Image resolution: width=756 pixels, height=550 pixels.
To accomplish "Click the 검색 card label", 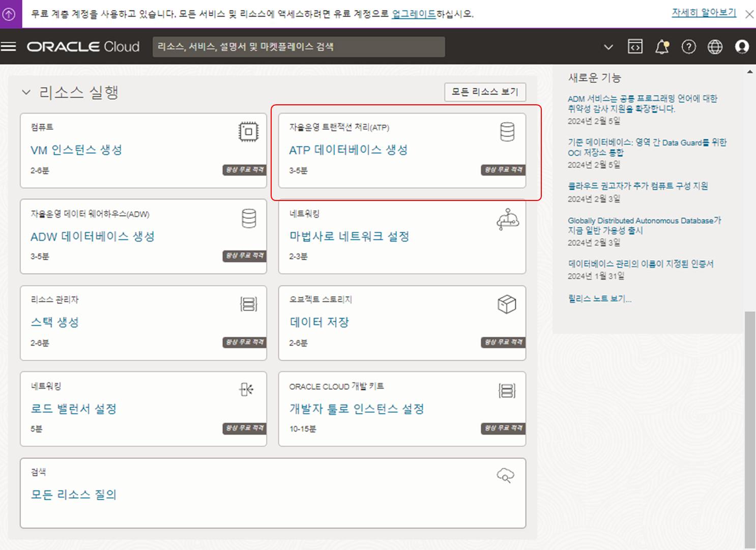I will pyautogui.click(x=38, y=472).
